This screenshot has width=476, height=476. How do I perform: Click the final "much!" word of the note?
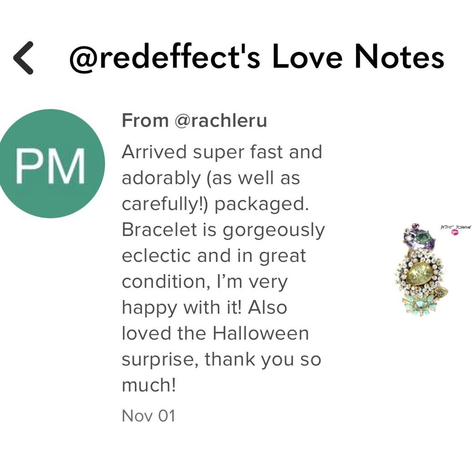coord(149,385)
